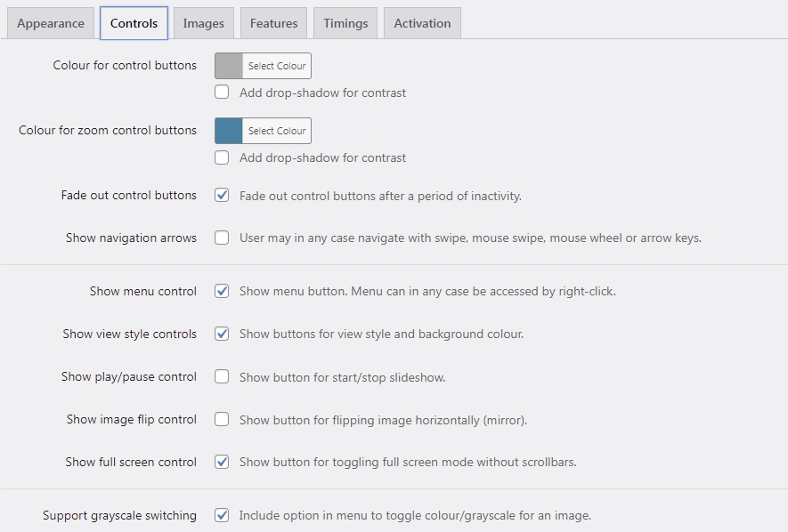Click the grey control buttons colour swatch
Image resolution: width=788 pixels, height=532 pixels.
(x=229, y=66)
